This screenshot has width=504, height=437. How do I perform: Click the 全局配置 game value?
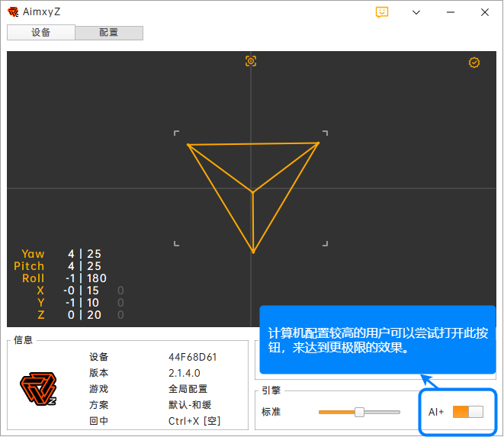coord(188,389)
